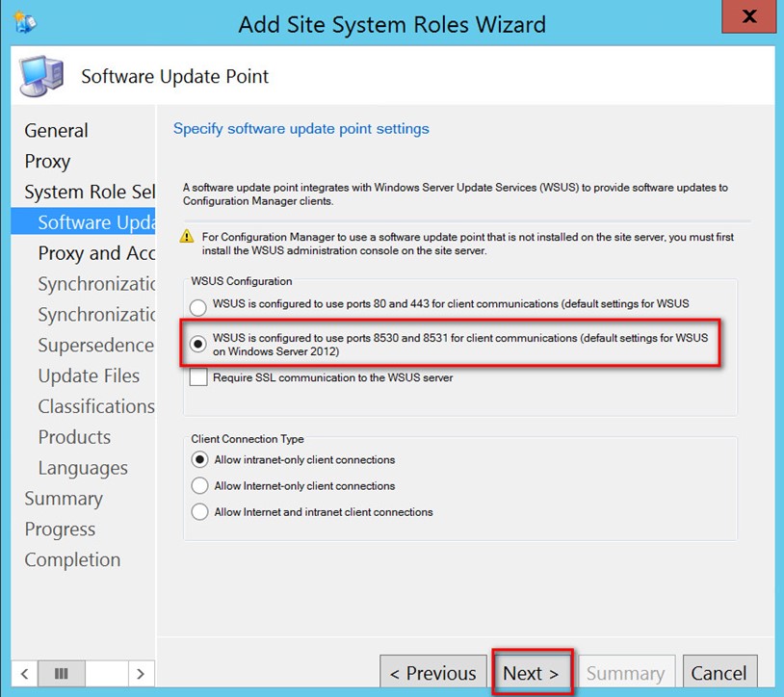Click the wizard icon in the title bar
Image resolution: width=784 pixels, height=697 pixels.
(x=25, y=23)
